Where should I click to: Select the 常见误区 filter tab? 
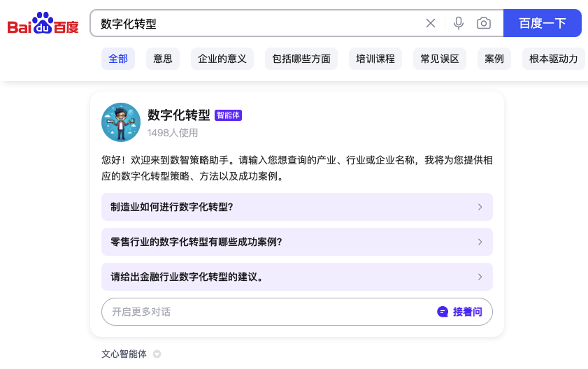440,59
